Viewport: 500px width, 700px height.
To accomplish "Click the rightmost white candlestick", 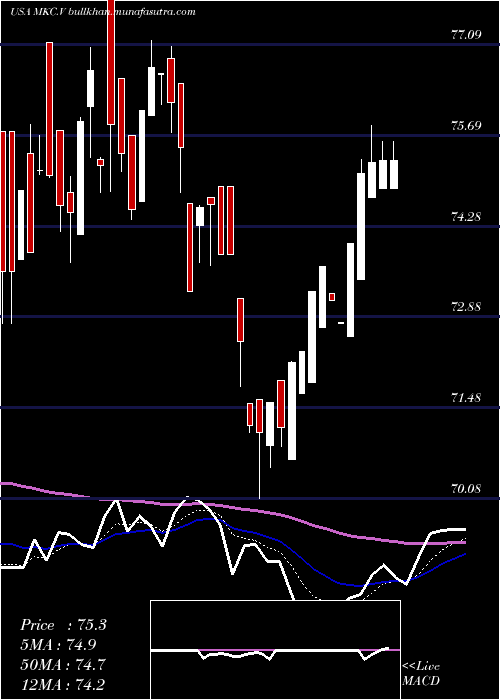I will click(x=394, y=174).
